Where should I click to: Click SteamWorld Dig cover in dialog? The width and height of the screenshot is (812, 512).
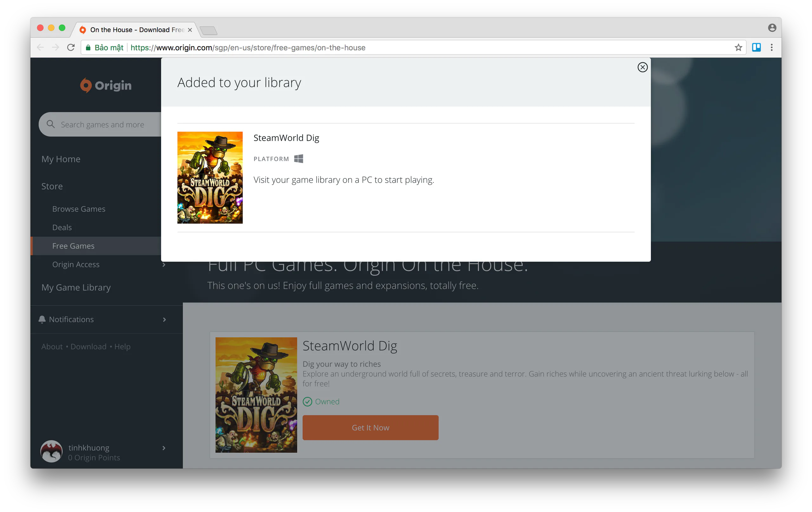[210, 178]
